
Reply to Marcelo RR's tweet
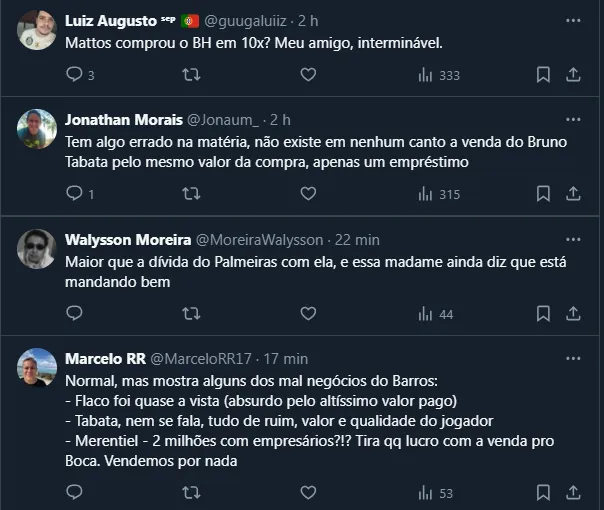pos(74,492)
